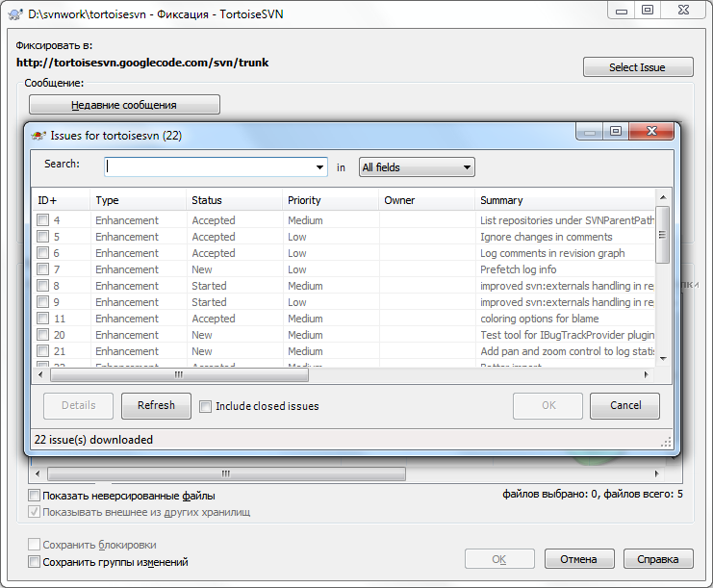
Task: Tick the checkbox for issue 9
Action: click(42, 302)
